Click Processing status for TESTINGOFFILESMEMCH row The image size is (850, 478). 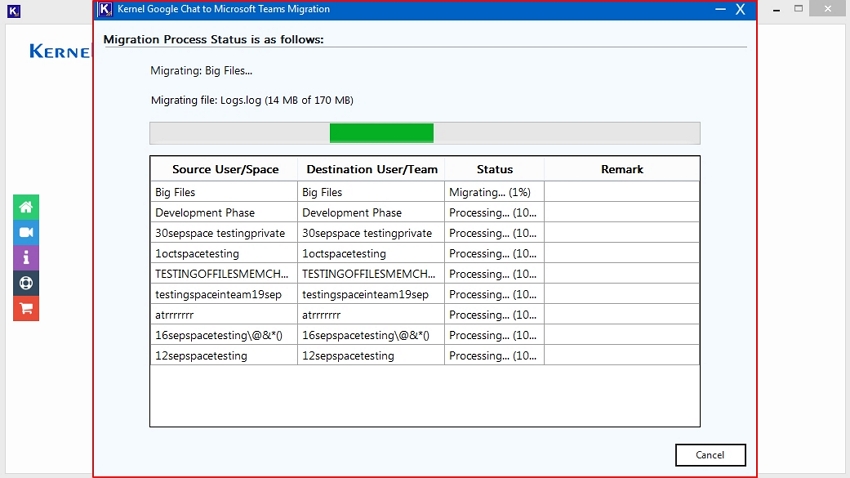[494, 274]
